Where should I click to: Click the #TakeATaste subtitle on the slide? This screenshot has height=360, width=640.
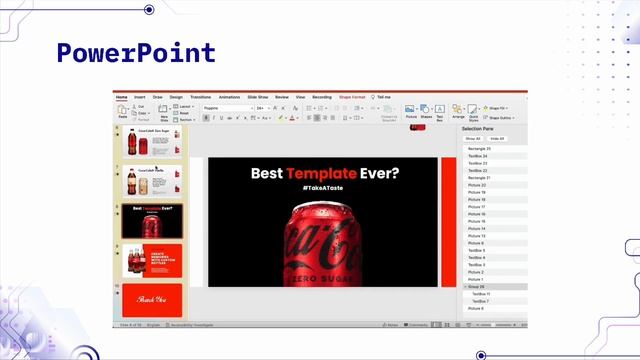(323, 188)
